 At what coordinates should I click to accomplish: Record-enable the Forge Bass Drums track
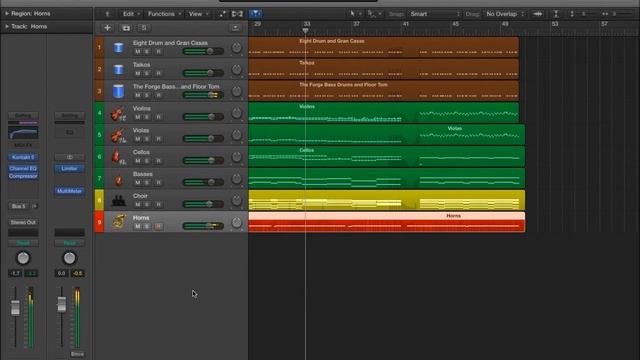[x=158, y=96]
